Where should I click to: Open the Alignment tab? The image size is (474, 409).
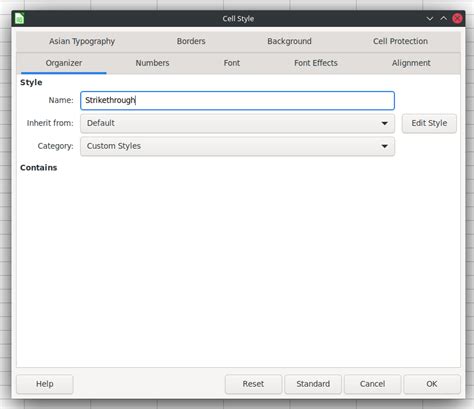click(411, 63)
